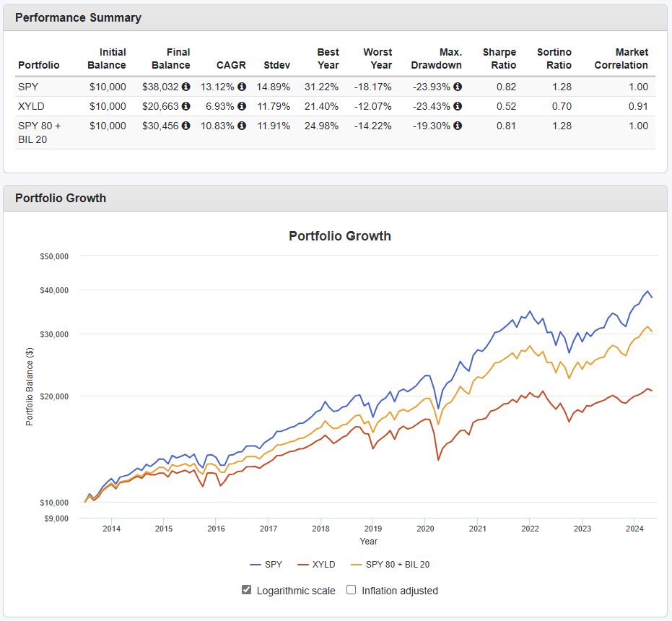Image resolution: width=672 pixels, height=621 pixels.
Task: Click final balance value $30,456
Action: click(160, 126)
